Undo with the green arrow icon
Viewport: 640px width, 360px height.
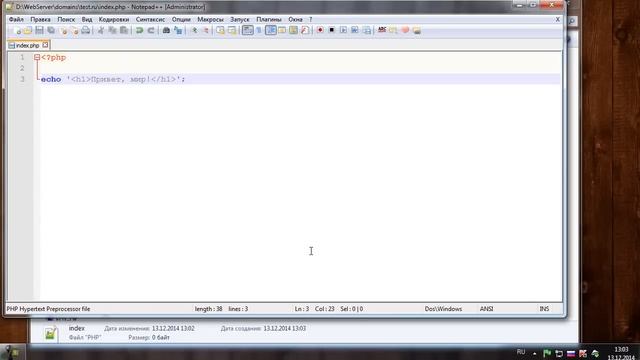(139, 31)
